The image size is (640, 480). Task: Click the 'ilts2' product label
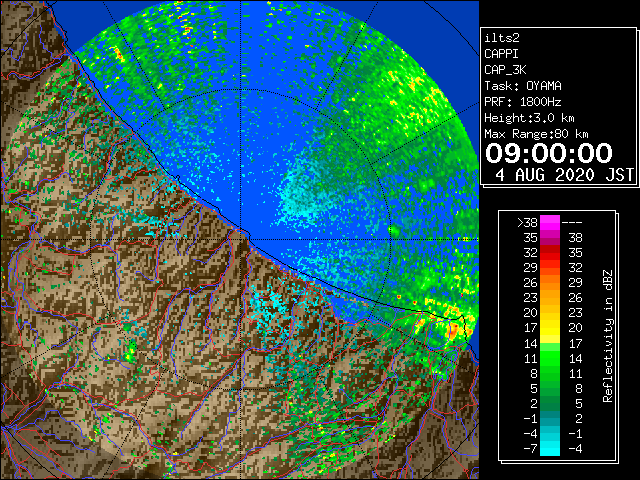(x=502, y=38)
